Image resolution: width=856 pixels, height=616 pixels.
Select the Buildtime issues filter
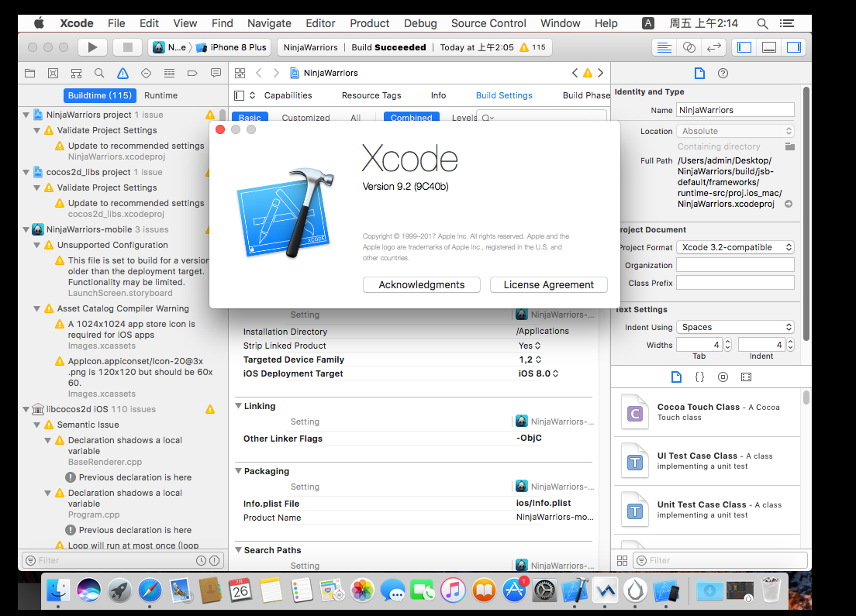tap(100, 95)
